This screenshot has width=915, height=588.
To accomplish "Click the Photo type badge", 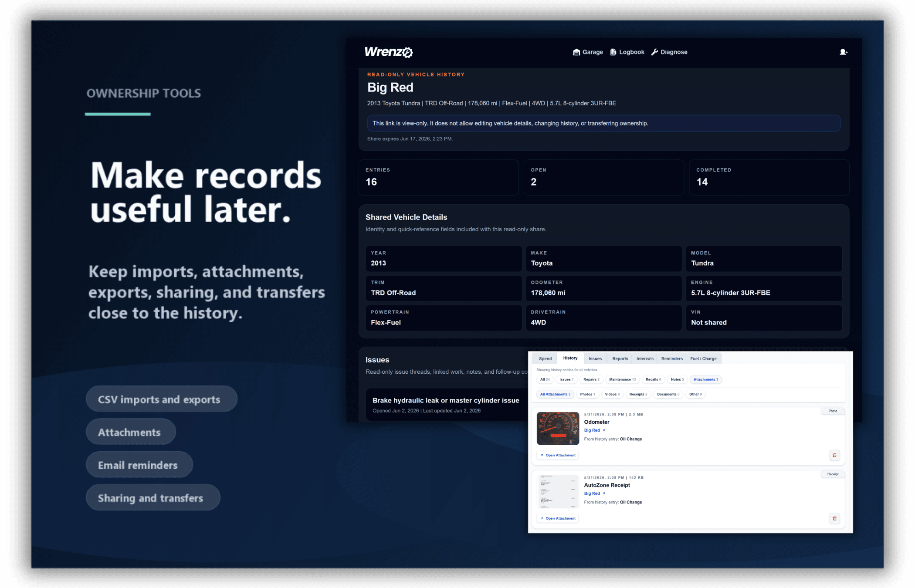I will pyautogui.click(x=833, y=411).
